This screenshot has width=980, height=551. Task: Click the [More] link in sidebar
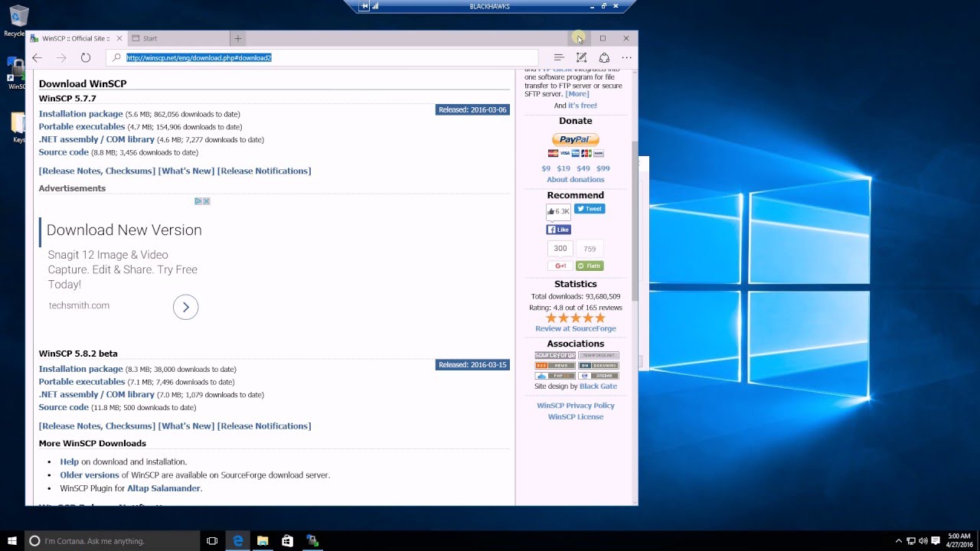577,94
